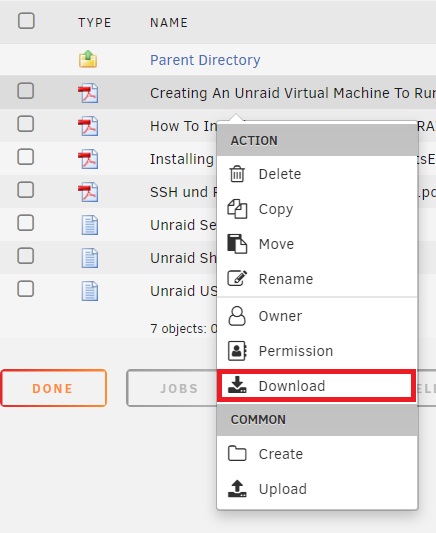Select the checkbox beside Unraid Sh file
The height and width of the screenshot is (533, 436).
coord(25,256)
